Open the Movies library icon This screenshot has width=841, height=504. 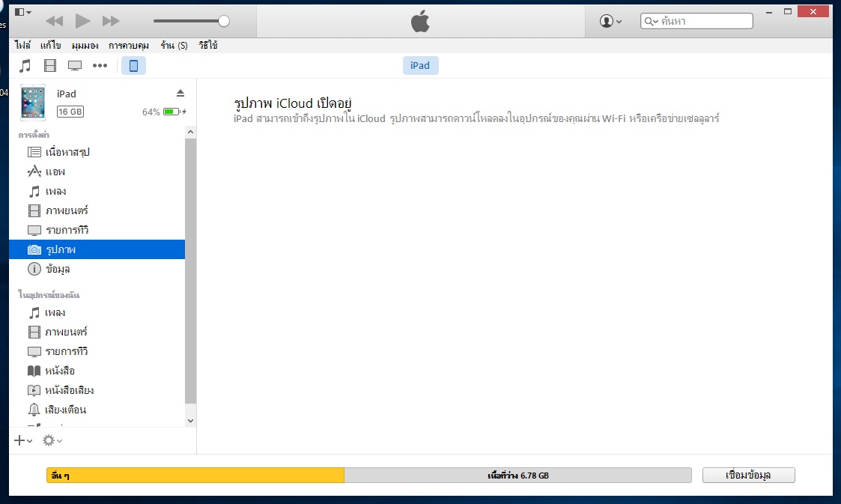[50, 66]
